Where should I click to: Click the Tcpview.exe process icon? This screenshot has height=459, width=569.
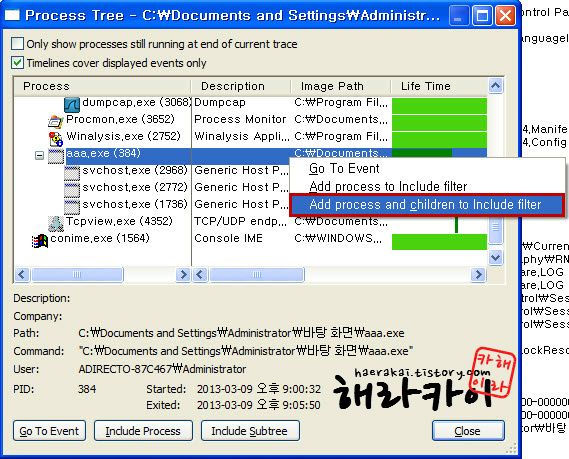56,224
